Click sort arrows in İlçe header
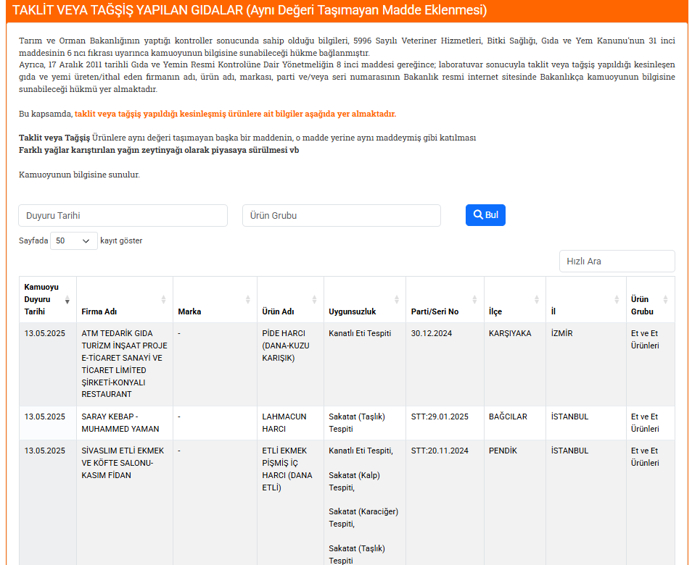 click(x=537, y=299)
